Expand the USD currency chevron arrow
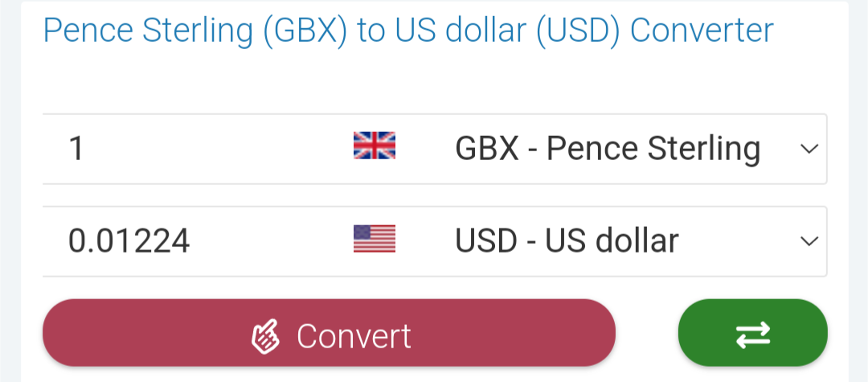Image resolution: width=868 pixels, height=382 pixels. tap(809, 240)
